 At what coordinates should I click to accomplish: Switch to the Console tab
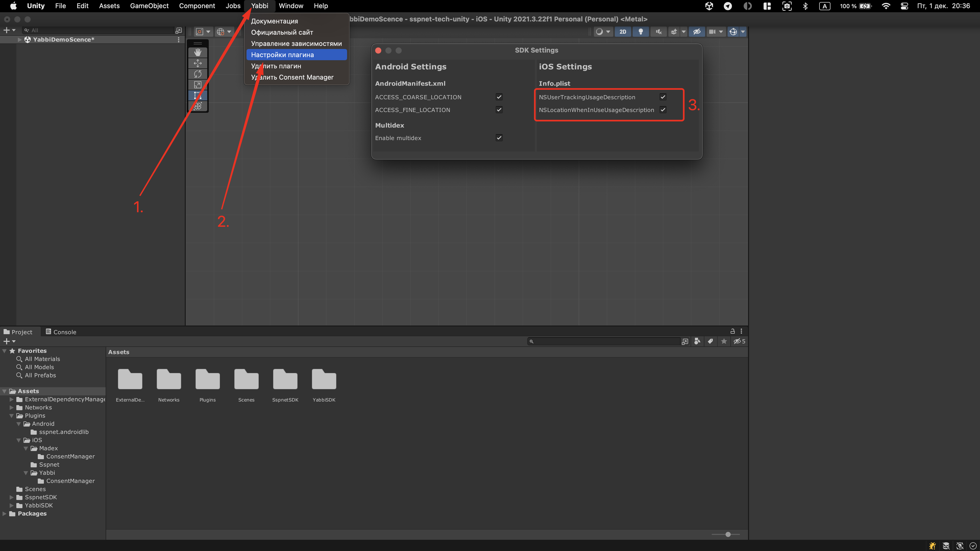[61, 332]
